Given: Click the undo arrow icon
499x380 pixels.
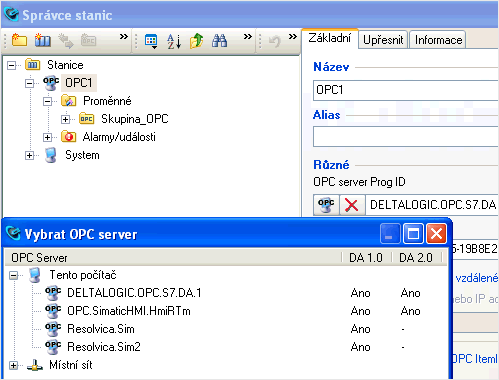Looking at the screenshot, I should (274, 41).
